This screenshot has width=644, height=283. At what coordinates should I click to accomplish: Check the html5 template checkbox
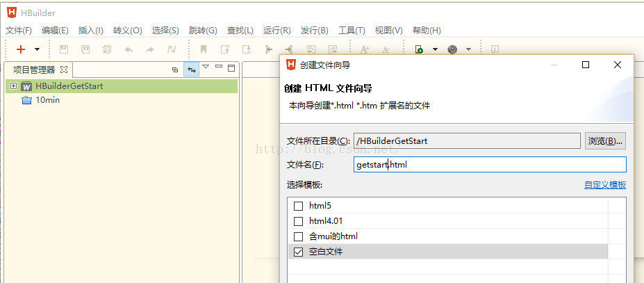pos(299,206)
